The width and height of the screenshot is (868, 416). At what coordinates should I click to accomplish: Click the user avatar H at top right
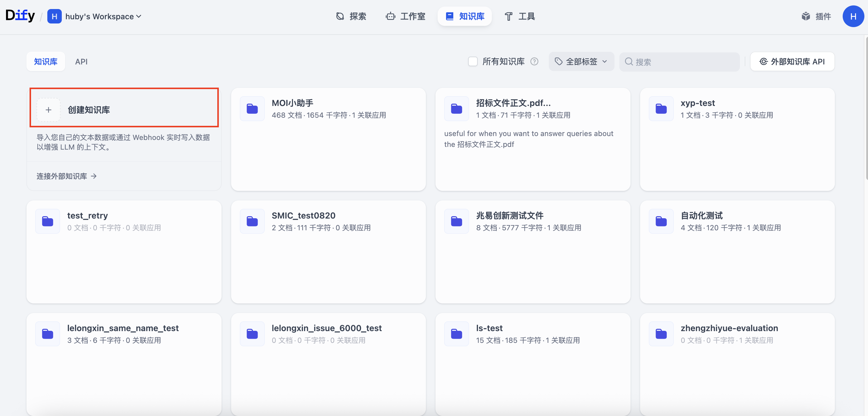click(x=853, y=16)
